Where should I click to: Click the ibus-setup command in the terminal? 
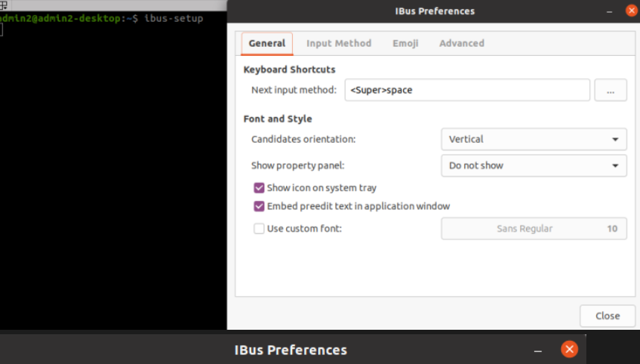[174, 19]
